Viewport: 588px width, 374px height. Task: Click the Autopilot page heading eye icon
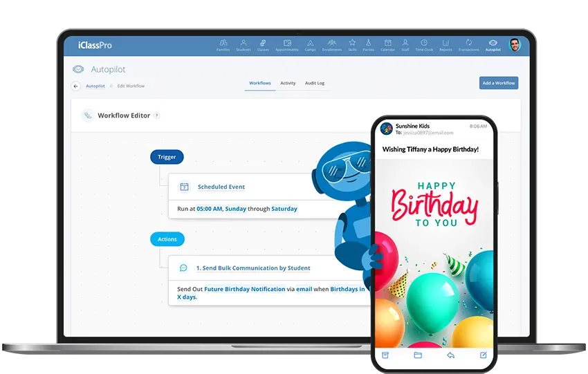point(78,69)
